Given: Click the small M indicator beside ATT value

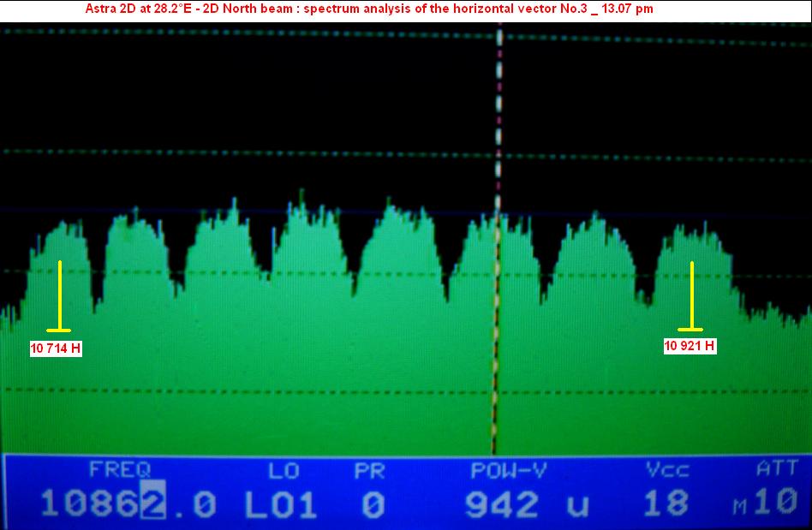Looking at the screenshot, I should (x=739, y=509).
